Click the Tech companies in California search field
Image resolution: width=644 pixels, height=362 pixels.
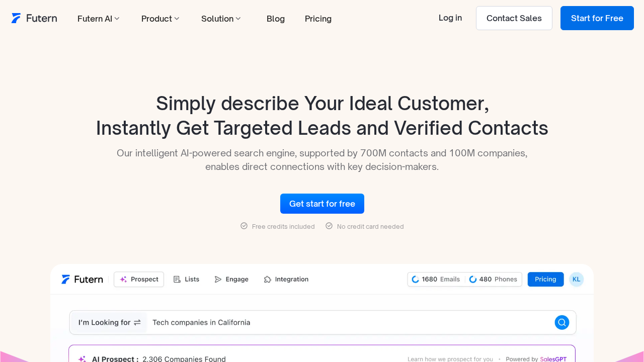[x=347, y=323]
